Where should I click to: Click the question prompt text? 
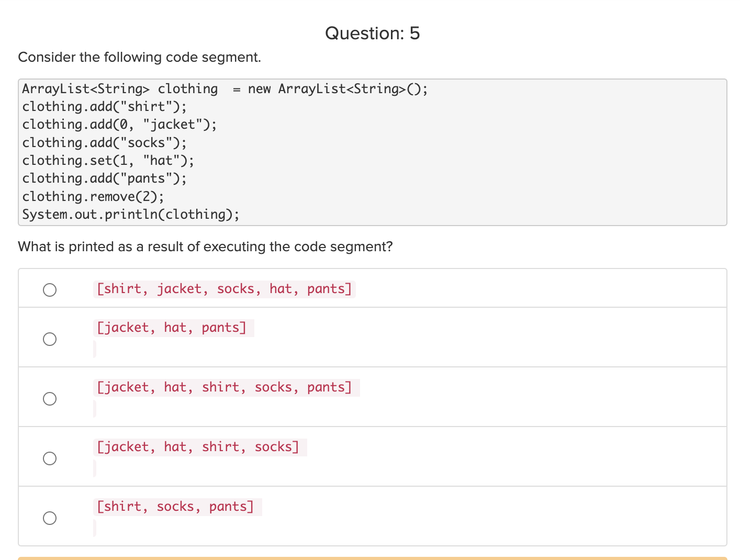(205, 247)
